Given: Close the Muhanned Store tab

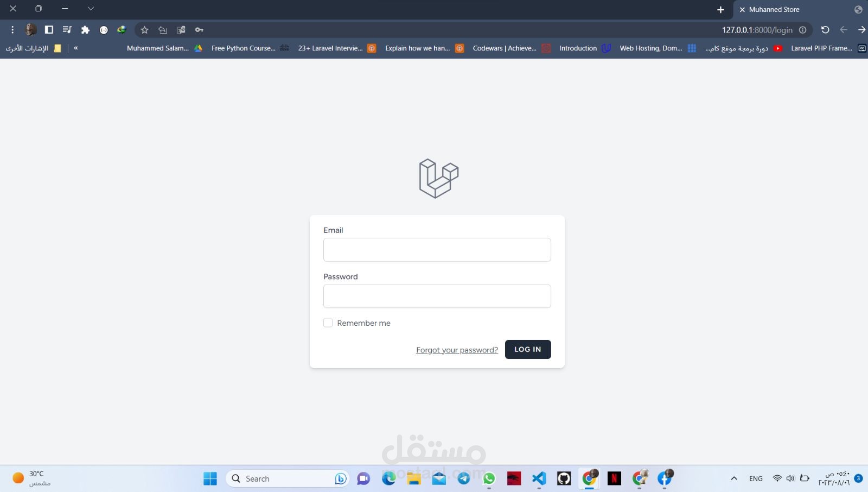Looking at the screenshot, I should click(742, 10).
